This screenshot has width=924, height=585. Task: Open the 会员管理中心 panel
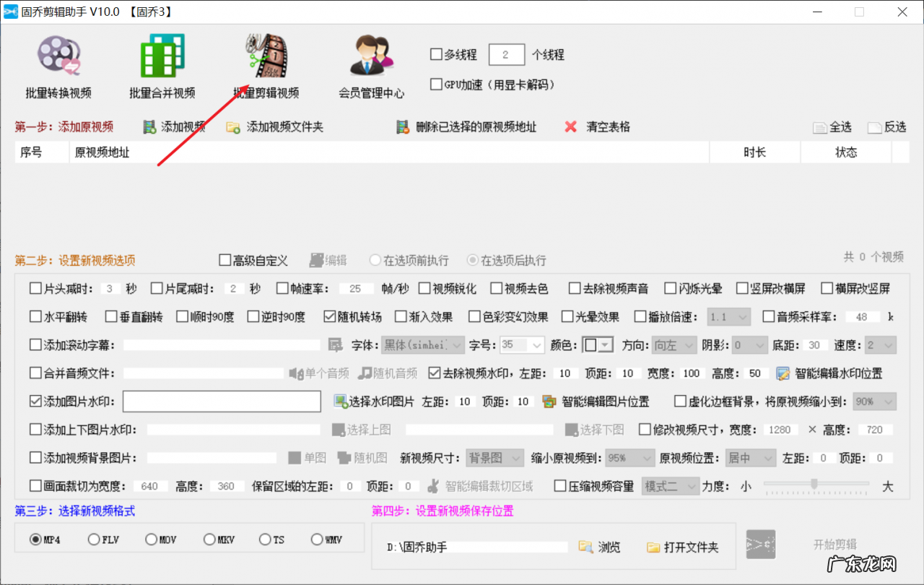[x=370, y=65]
